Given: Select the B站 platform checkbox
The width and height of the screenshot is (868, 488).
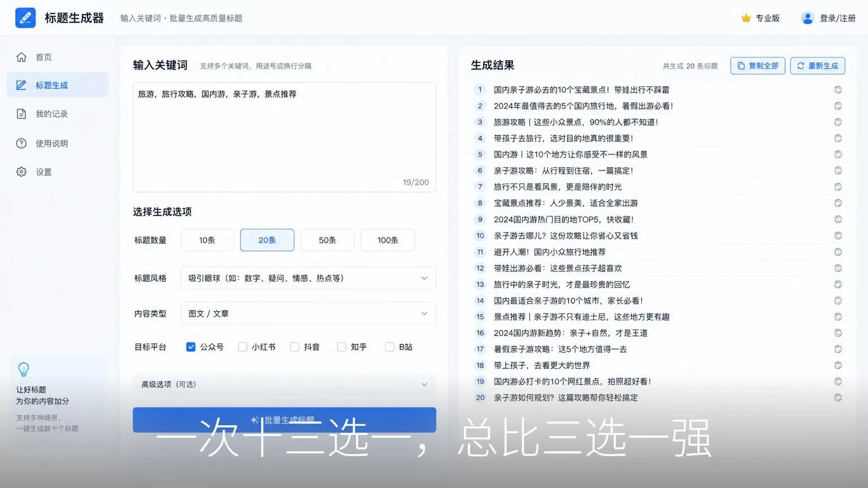Looking at the screenshot, I should [x=389, y=347].
